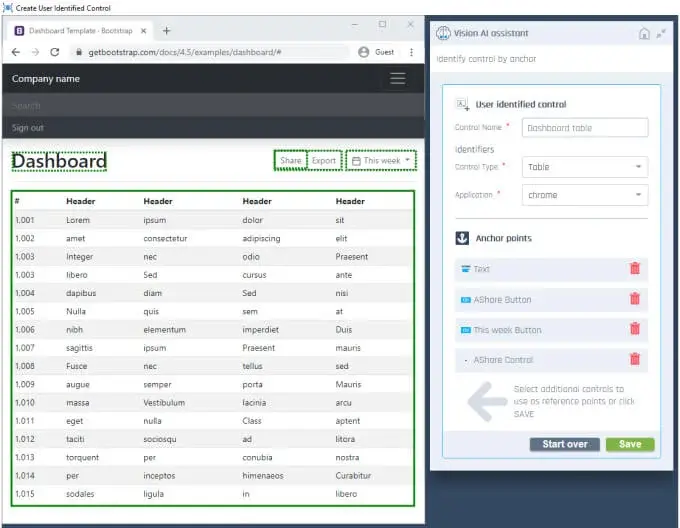Click the Sign out link
Screen dimensions: 680x528
(x=28, y=128)
